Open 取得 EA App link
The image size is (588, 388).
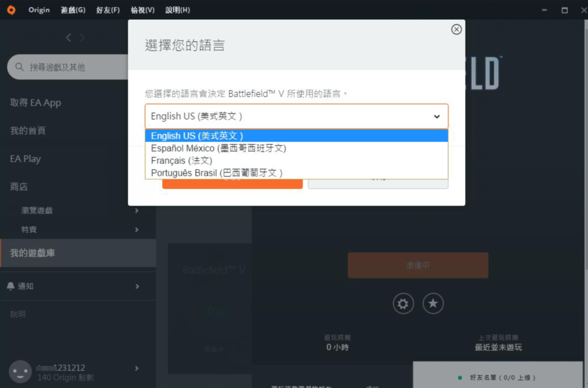pyautogui.click(x=36, y=102)
